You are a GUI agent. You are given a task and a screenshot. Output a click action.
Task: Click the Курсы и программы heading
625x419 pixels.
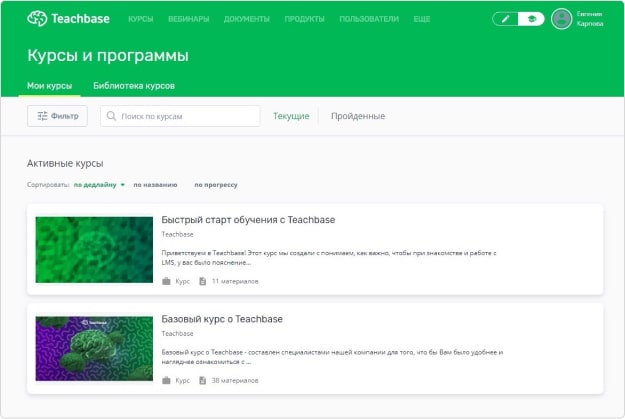[108, 55]
